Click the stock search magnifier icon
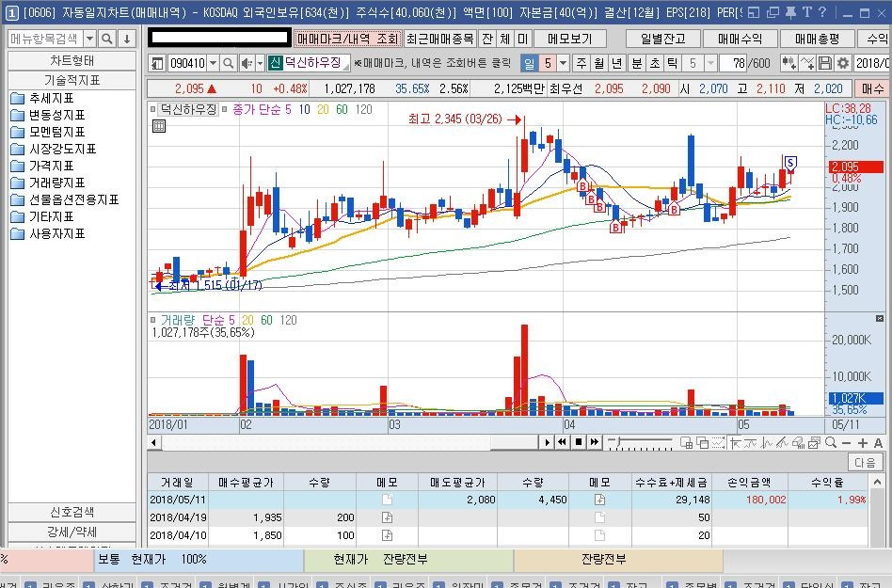The height and width of the screenshot is (588, 892). click(x=228, y=63)
